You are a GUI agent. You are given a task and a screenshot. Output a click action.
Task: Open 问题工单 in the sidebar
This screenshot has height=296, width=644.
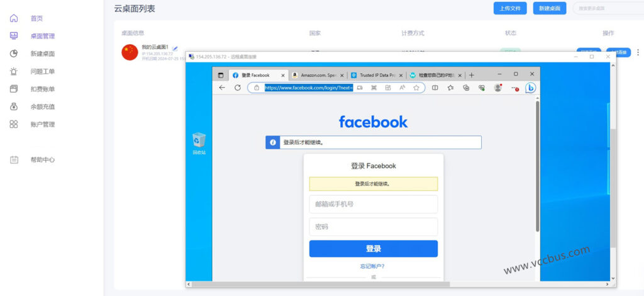coord(43,71)
